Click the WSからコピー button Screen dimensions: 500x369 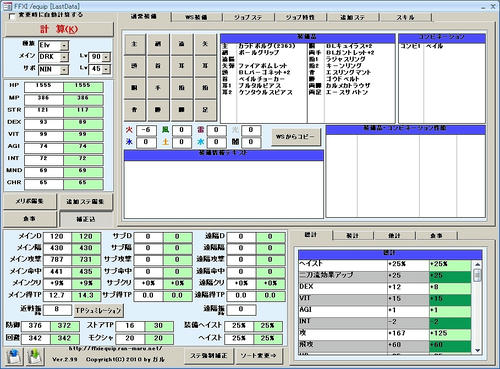click(295, 136)
